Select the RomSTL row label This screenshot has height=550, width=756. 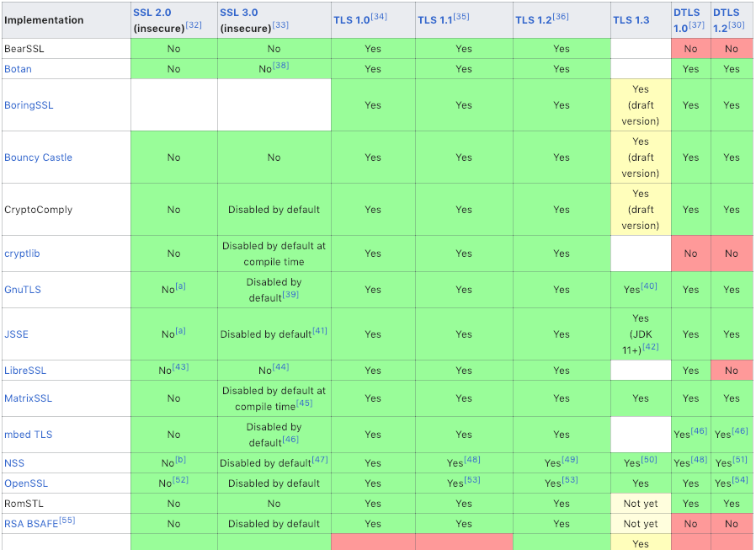pos(24,504)
